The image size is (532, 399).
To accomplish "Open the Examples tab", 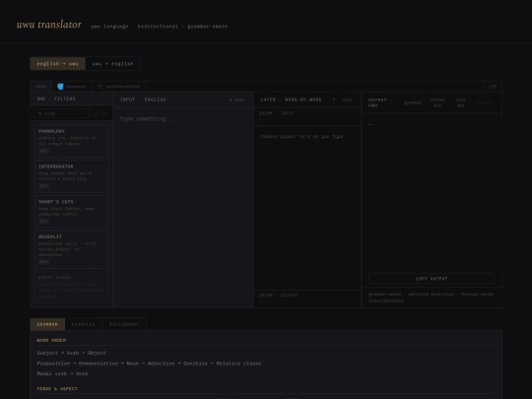I will (x=84, y=324).
